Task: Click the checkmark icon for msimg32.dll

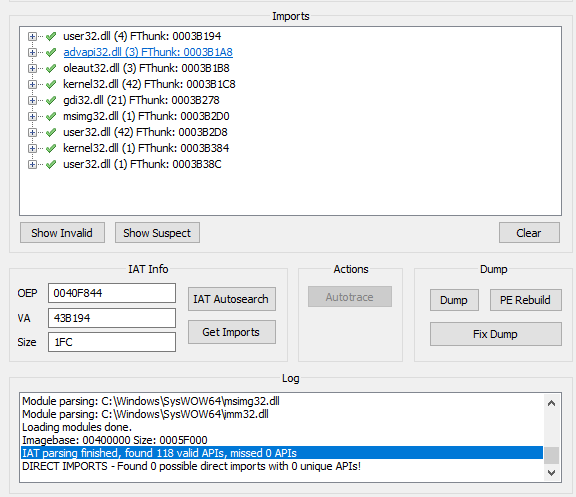Action: (51, 116)
